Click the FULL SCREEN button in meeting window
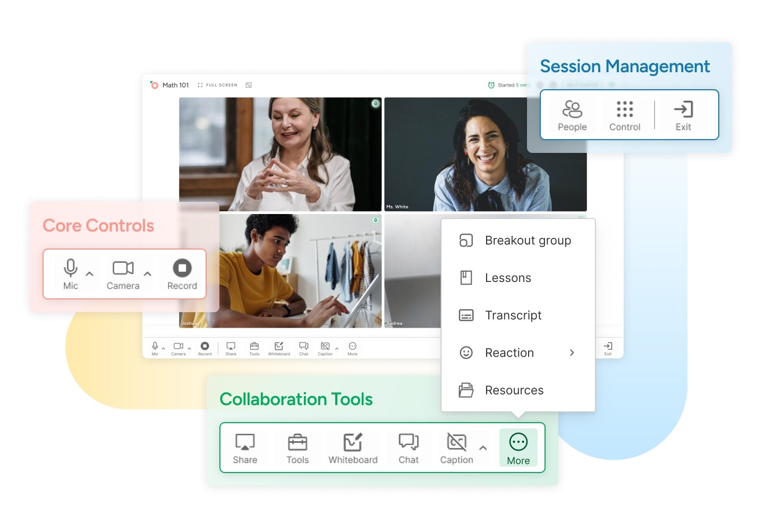This screenshot has height=532, width=765. coord(218,85)
